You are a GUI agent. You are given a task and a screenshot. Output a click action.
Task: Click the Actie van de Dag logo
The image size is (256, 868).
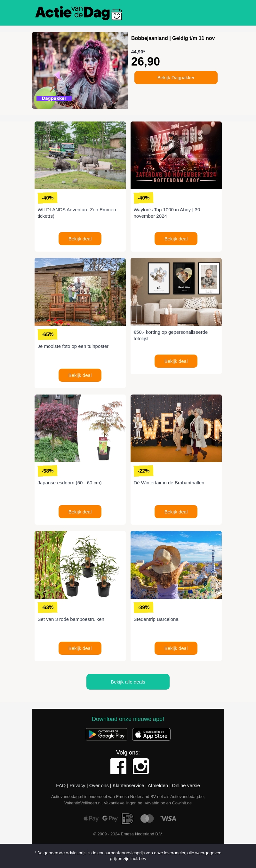(79, 13)
